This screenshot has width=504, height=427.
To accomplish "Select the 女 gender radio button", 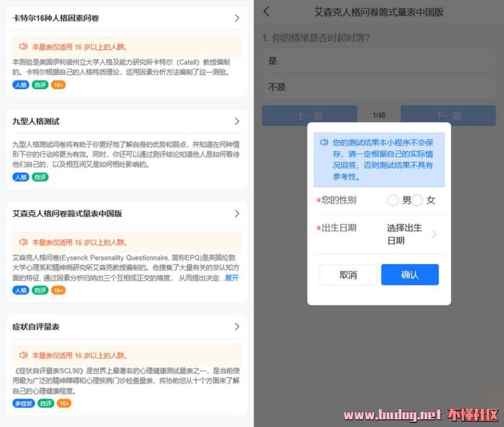I will (417, 201).
